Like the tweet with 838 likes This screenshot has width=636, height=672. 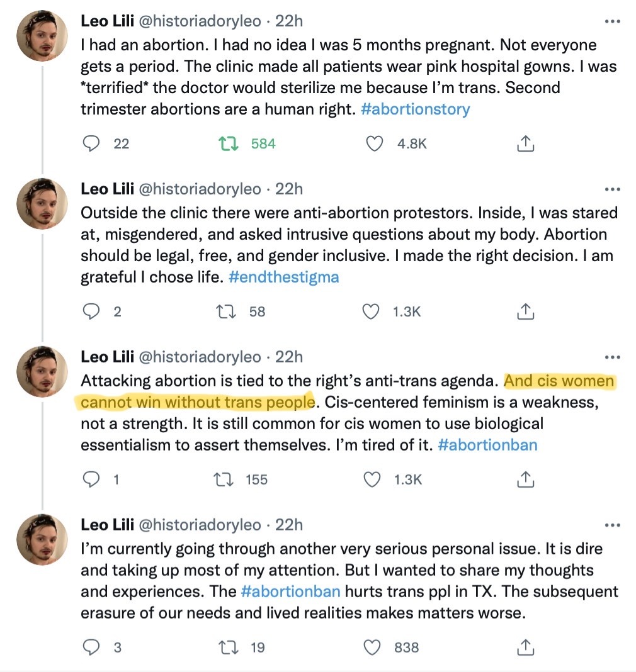pyautogui.click(x=372, y=647)
